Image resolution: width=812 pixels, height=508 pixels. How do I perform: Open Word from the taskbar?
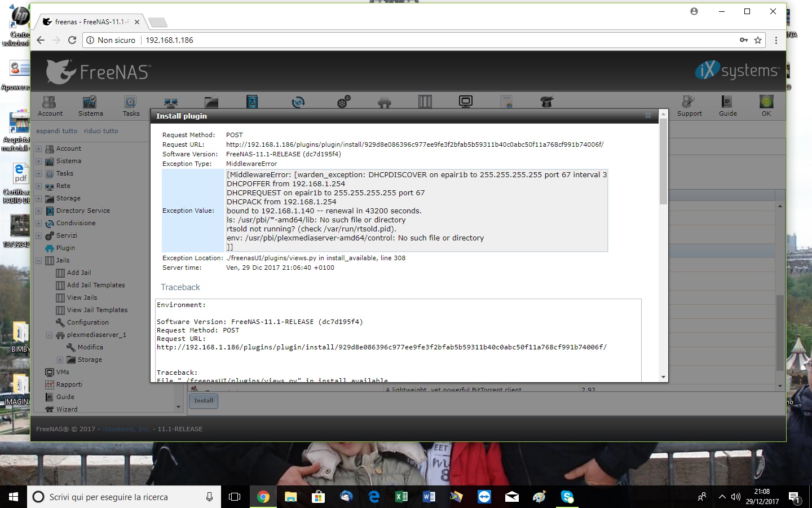pyautogui.click(x=429, y=497)
